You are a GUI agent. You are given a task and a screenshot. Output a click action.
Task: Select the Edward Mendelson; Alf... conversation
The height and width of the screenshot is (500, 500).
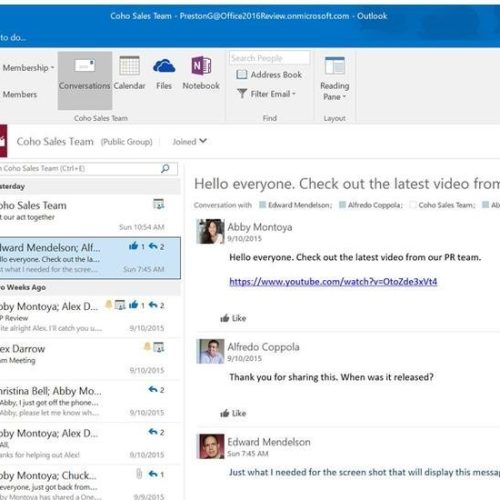pyautogui.click(x=90, y=258)
